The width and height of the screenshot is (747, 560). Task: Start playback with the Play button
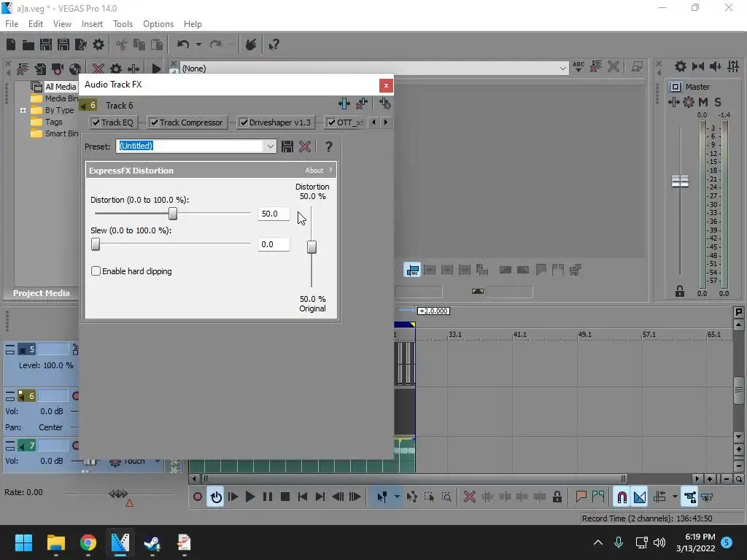click(249, 497)
